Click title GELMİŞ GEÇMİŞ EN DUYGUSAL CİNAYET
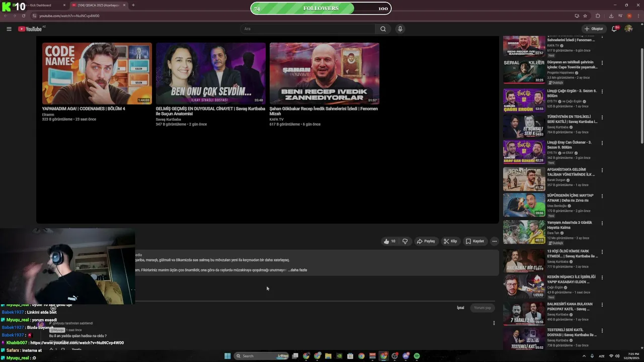The image size is (644, 362). [x=210, y=111]
